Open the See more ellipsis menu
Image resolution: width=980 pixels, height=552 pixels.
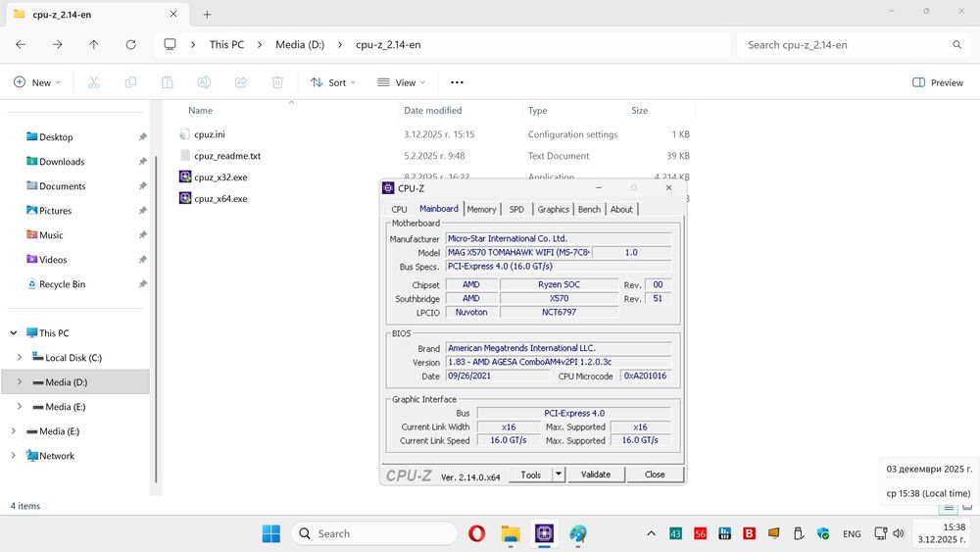click(457, 82)
